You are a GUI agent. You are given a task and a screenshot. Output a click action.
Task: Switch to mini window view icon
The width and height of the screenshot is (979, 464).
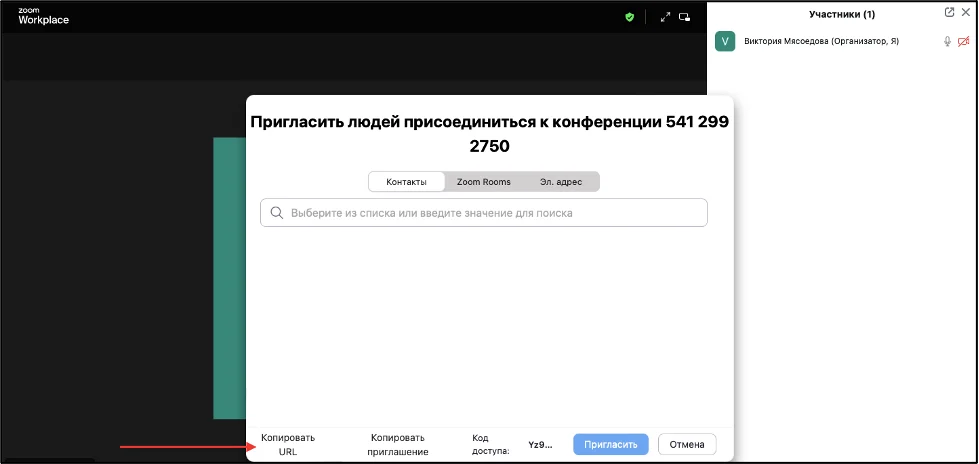[x=685, y=17]
